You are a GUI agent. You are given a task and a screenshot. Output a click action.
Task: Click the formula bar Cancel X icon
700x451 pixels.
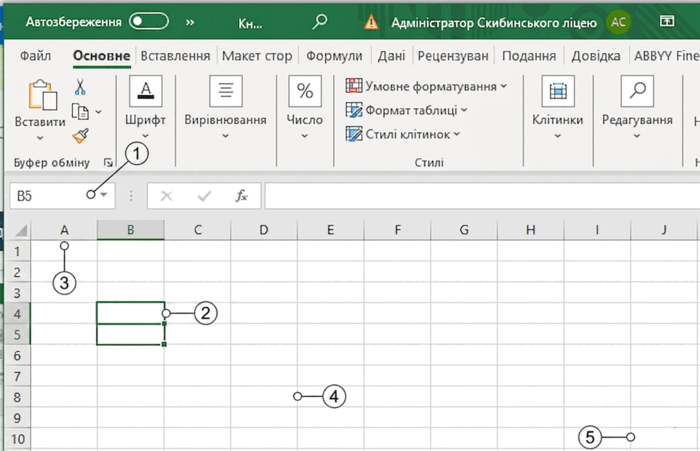[x=167, y=196]
